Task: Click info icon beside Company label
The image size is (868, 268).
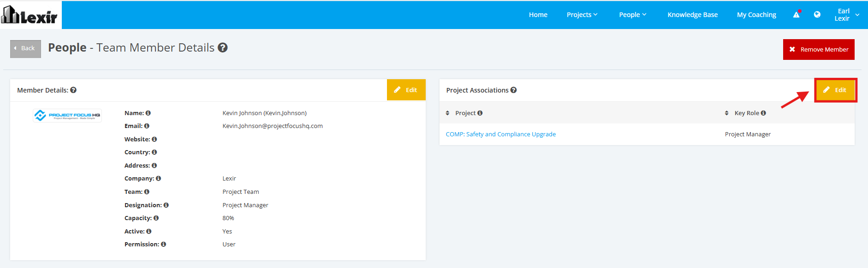Action: pos(158,178)
